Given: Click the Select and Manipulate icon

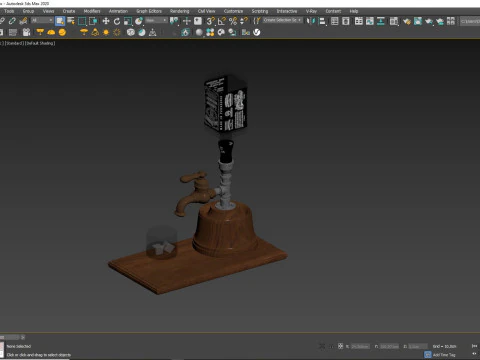Looking at the screenshot, I should coord(187,21).
